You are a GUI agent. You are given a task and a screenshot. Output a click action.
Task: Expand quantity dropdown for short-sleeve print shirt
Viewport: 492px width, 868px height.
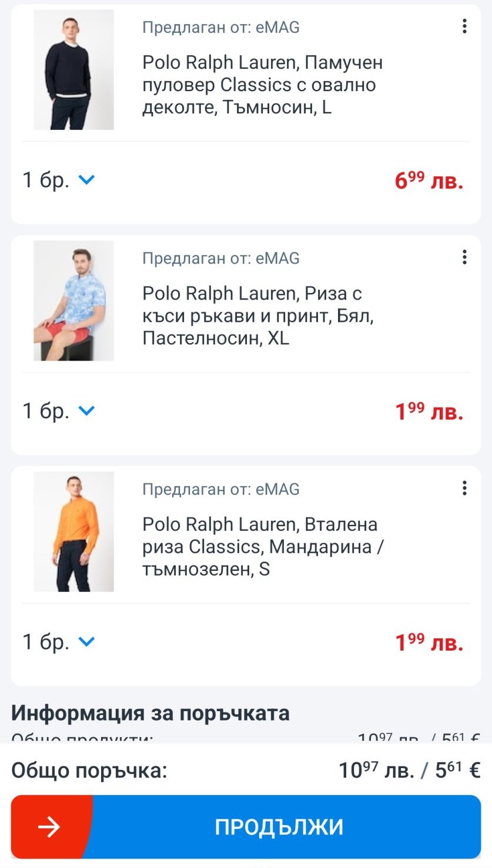pos(86,411)
